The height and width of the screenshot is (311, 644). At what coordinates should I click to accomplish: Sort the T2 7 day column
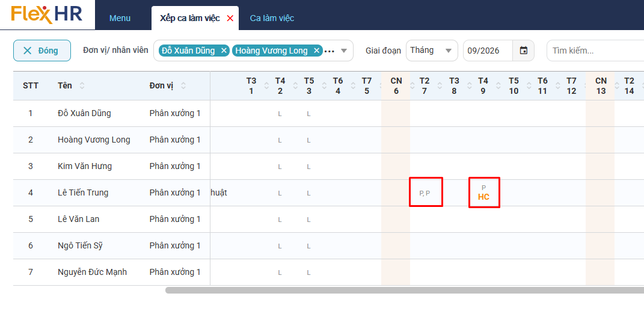pos(441,86)
